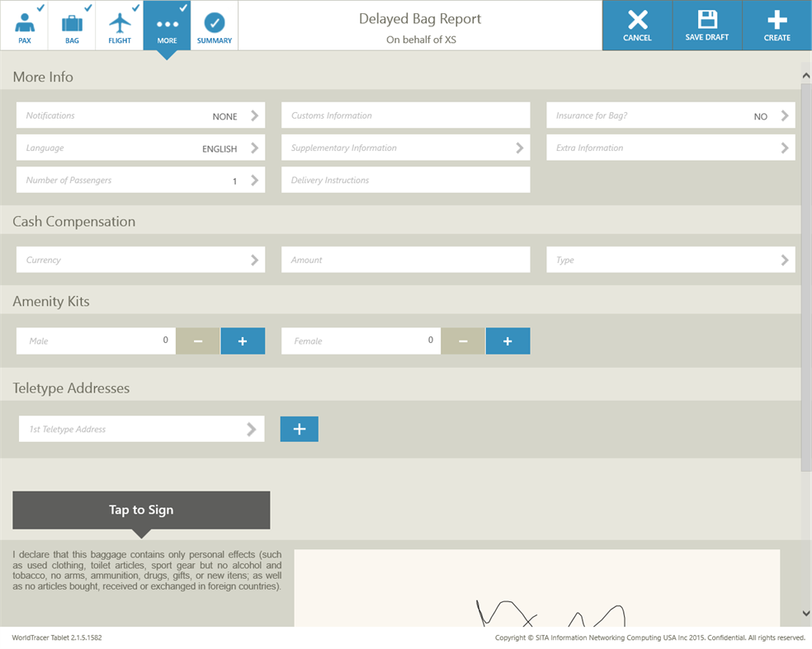Decrease Male amenity kit count

click(x=198, y=341)
